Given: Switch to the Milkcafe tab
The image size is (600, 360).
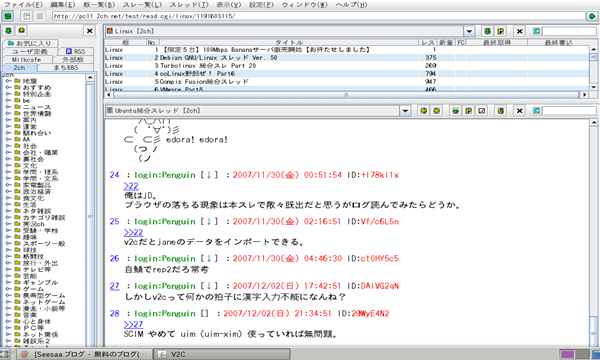Looking at the screenshot, I should point(26,59).
